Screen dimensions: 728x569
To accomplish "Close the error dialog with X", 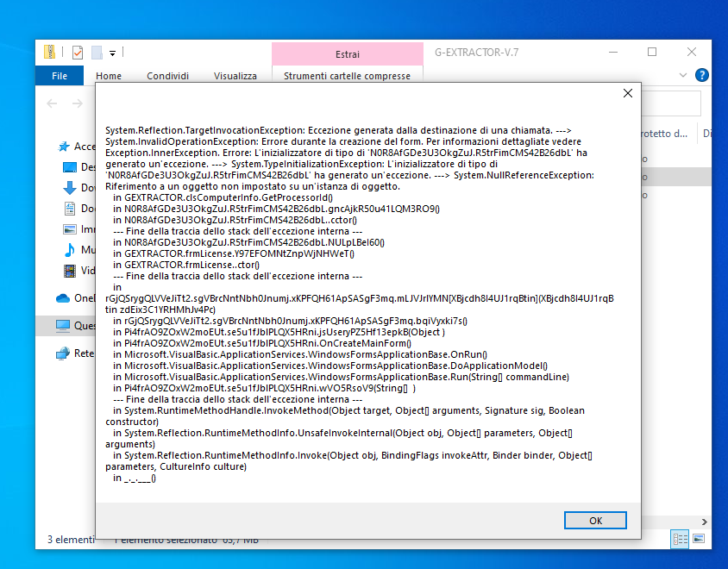I will tap(628, 93).
